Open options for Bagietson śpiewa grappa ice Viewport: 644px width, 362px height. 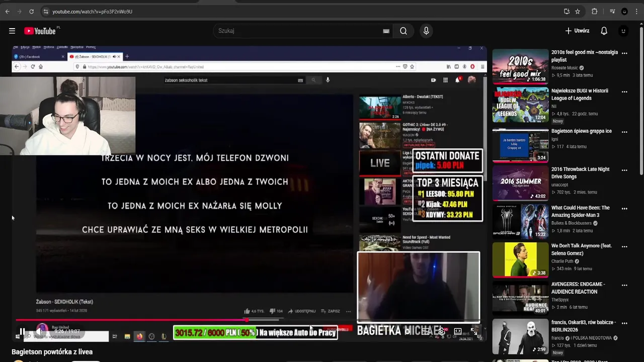click(624, 132)
